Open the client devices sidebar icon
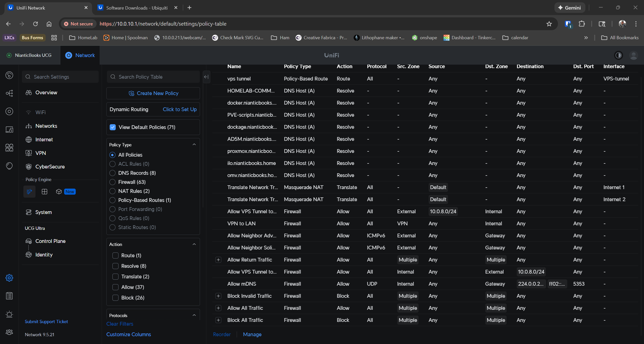This screenshot has height=344, width=644. point(9,130)
